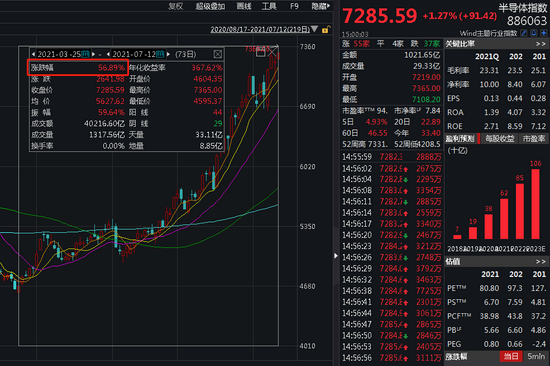Click the PEG row value 0.80
The height and width of the screenshot is (366, 550).
tap(491, 344)
